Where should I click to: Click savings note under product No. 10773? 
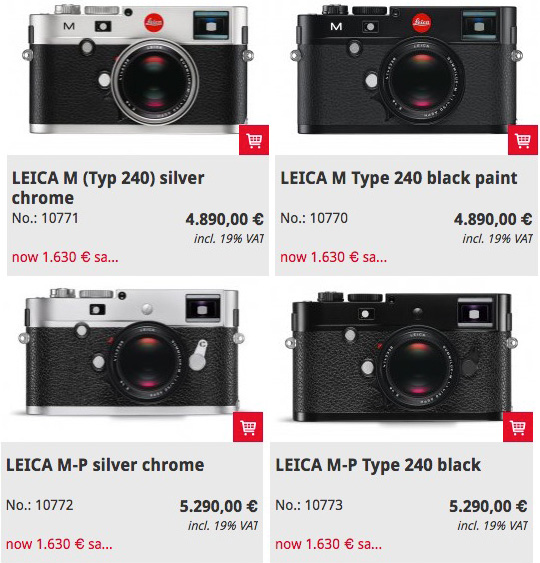click(329, 544)
